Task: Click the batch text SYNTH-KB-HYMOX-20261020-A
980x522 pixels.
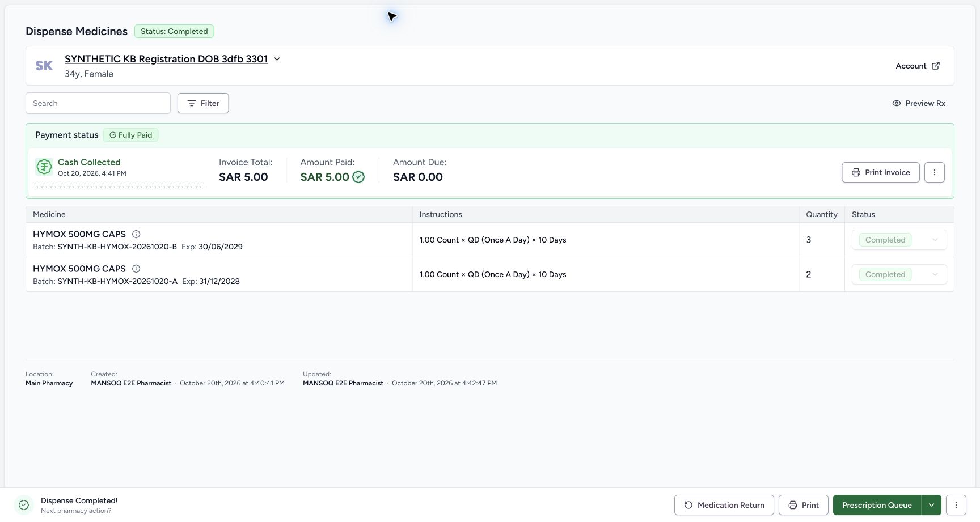Action: pos(117,281)
